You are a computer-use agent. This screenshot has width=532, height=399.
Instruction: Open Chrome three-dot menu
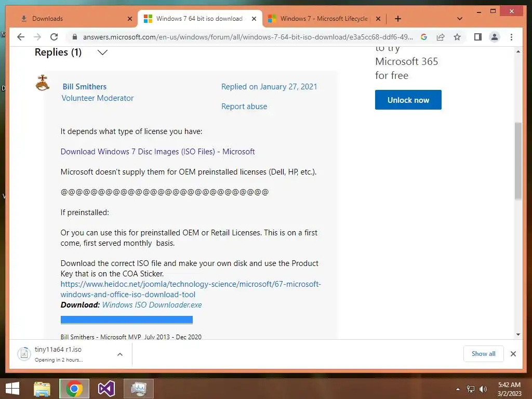tap(511, 37)
